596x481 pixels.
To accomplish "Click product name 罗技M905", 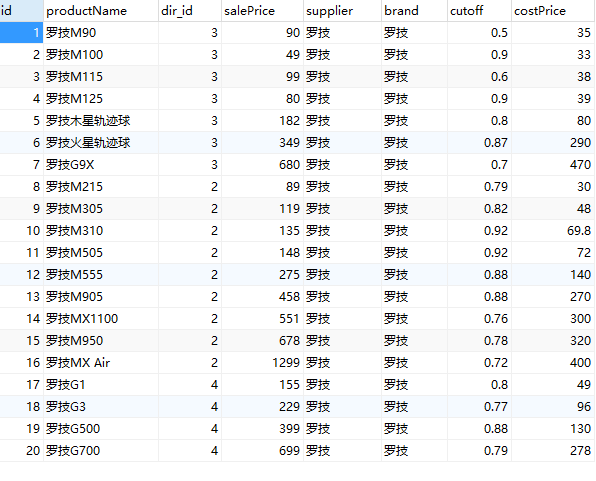I will (74, 297).
